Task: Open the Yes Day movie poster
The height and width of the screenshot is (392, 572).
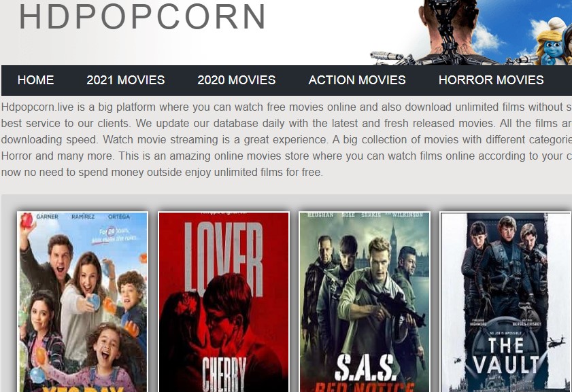Action: 82,302
